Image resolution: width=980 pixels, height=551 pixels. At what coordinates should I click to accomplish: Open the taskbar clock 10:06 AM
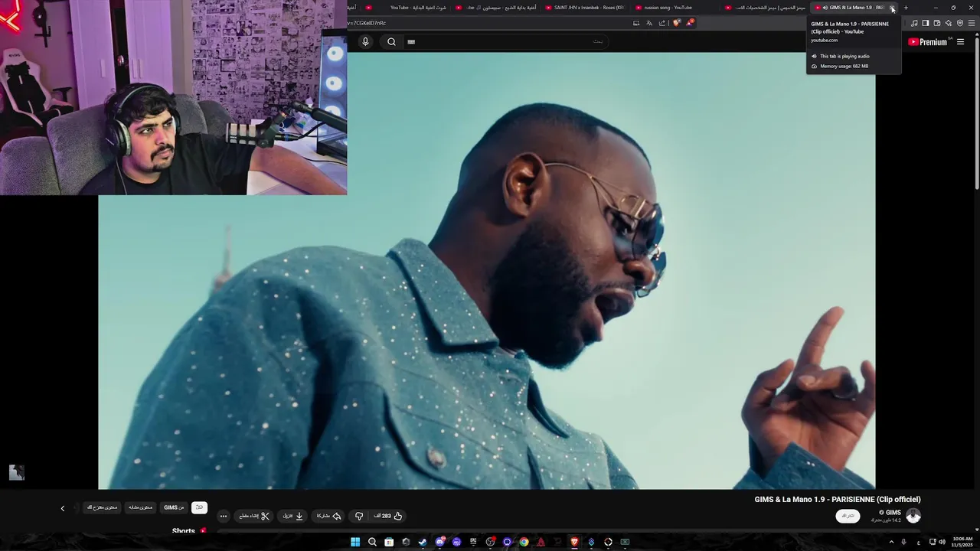point(962,542)
